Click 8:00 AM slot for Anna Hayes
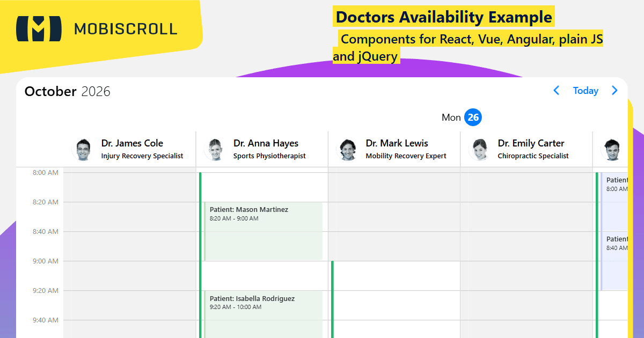This screenshot has width=644, height=338. pos(263,187)
